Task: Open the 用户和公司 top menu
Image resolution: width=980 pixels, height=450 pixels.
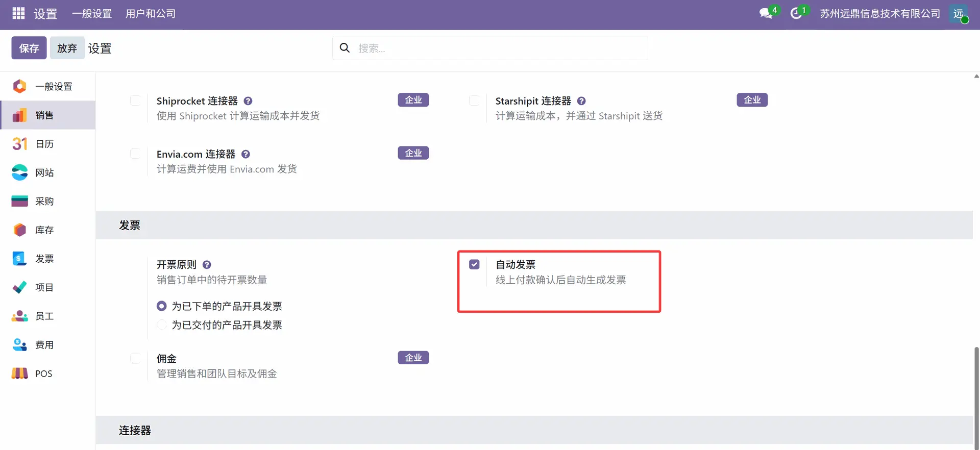Action: (x=151, y=14)
